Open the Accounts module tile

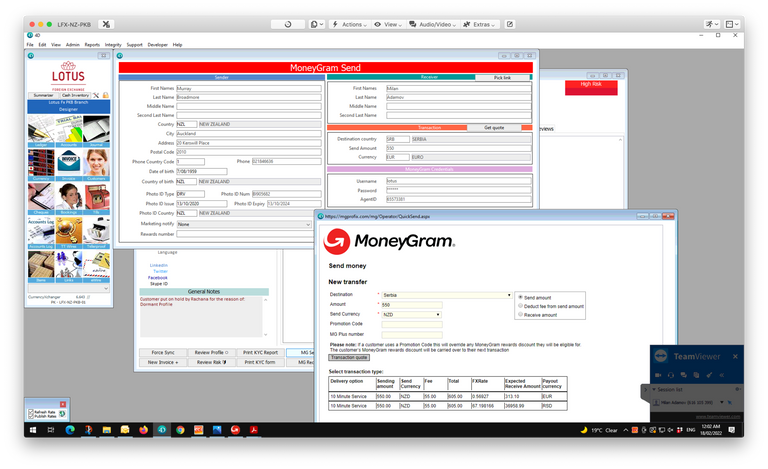(69, 131)
